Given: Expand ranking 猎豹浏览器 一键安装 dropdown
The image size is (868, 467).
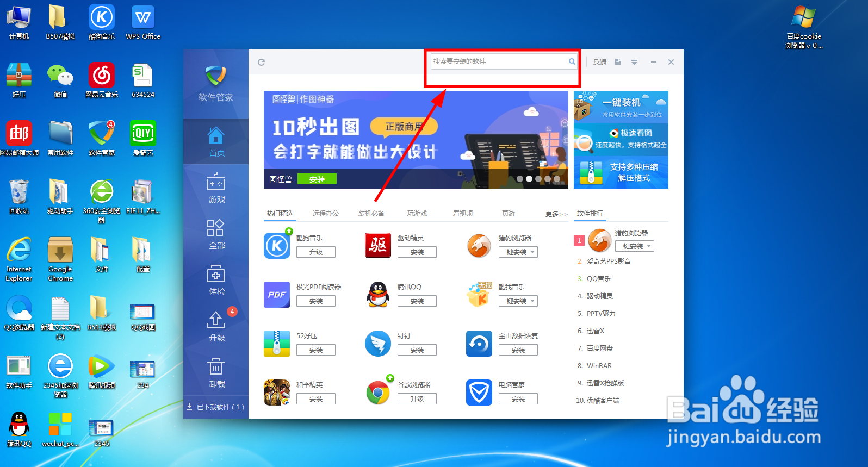Looking at the screenshot, I should (x=649, y=246).
